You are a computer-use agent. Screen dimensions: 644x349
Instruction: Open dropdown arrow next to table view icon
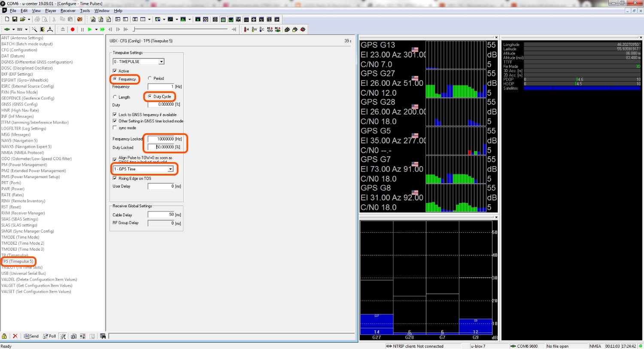(x=149, y=19)
